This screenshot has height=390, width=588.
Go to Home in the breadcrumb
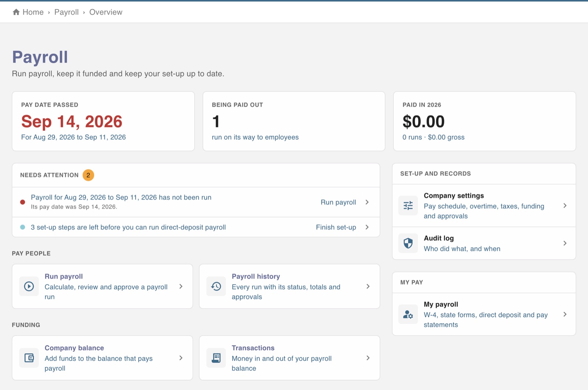coord(33,12)
